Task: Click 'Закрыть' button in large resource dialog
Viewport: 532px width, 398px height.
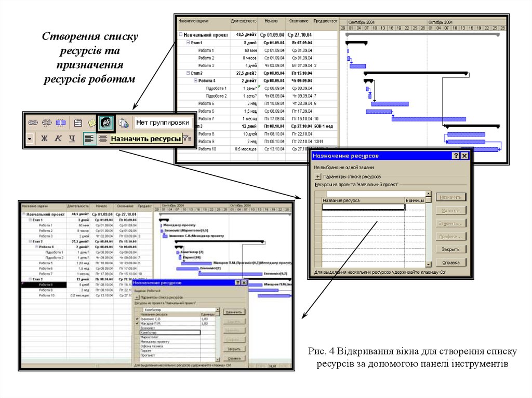Action: coord(451,249)
